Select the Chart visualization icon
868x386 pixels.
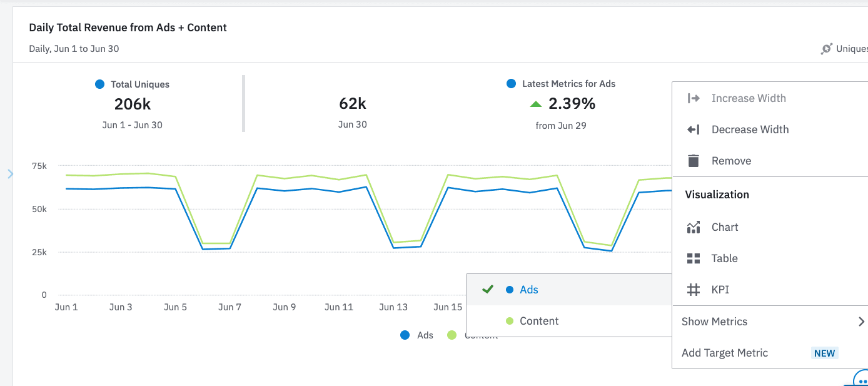(x=693, y=227)
